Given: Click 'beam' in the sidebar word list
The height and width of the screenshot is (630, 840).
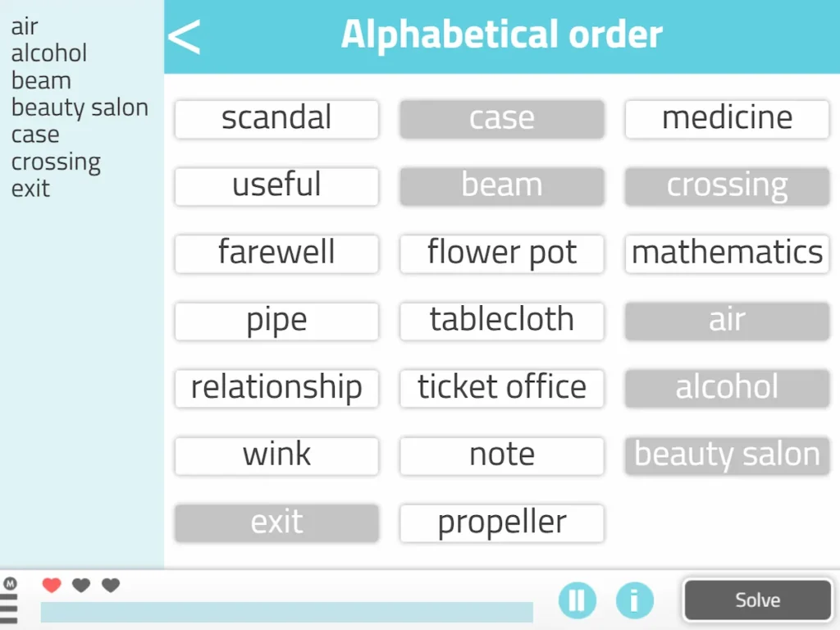Looking at the screenshot, I should point(41,80).
